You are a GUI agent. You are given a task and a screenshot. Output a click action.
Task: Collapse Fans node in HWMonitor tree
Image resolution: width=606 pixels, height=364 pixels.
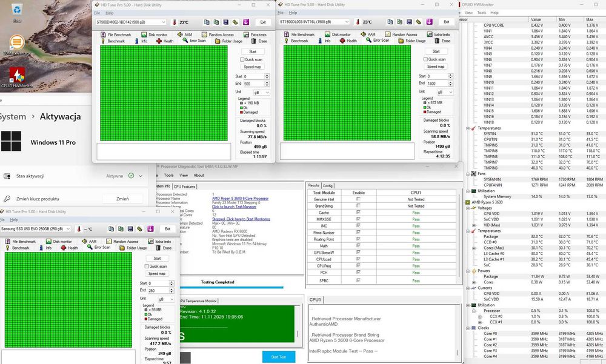click(x=468, y=174)
